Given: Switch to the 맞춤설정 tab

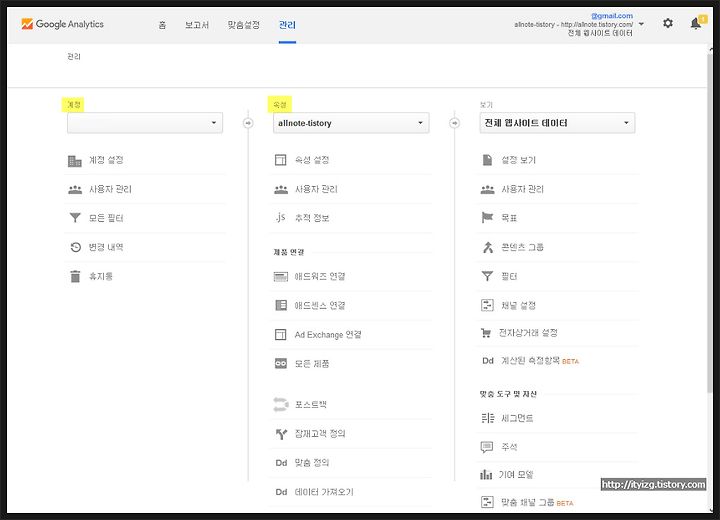Looking at the screenshot, I should click(243, 25).
